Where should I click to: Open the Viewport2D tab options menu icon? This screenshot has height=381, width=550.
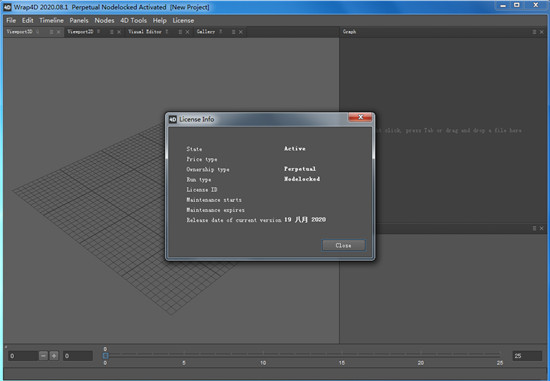coord(112,32)
